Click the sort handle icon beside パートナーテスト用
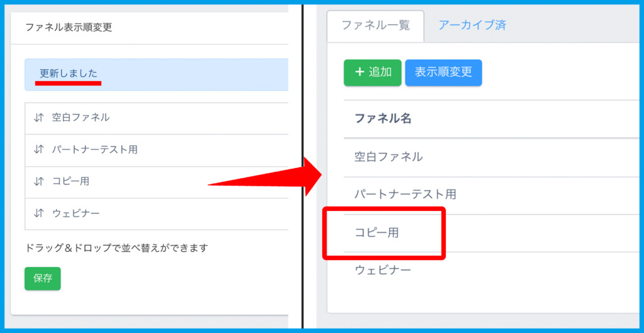Viewport: 644px width, 333px height. click(39, 149)
